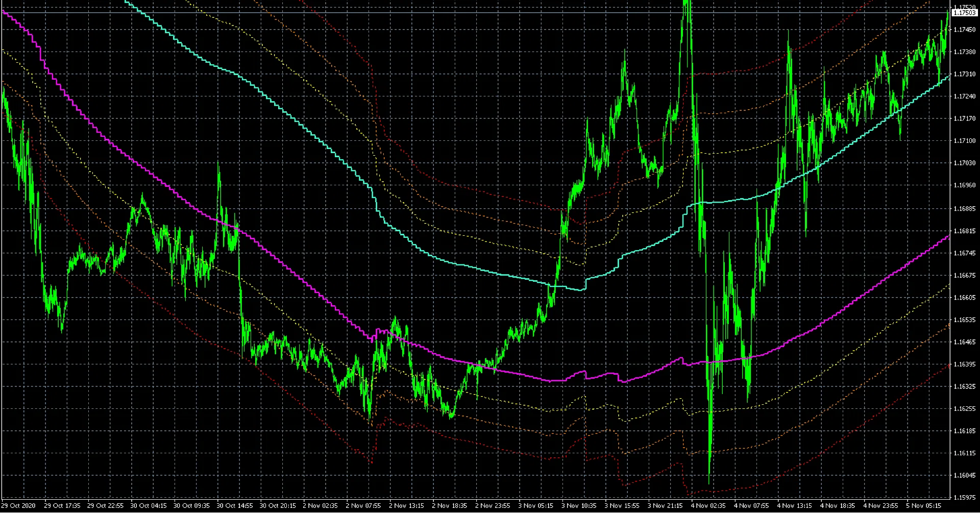Click the 1.16960 price axis label

point(964,185)
